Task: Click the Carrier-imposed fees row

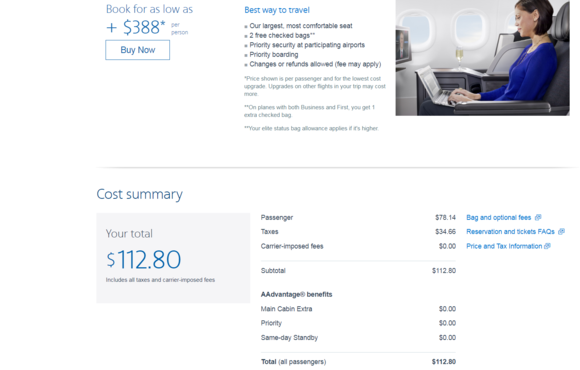Action: point(358,246)
